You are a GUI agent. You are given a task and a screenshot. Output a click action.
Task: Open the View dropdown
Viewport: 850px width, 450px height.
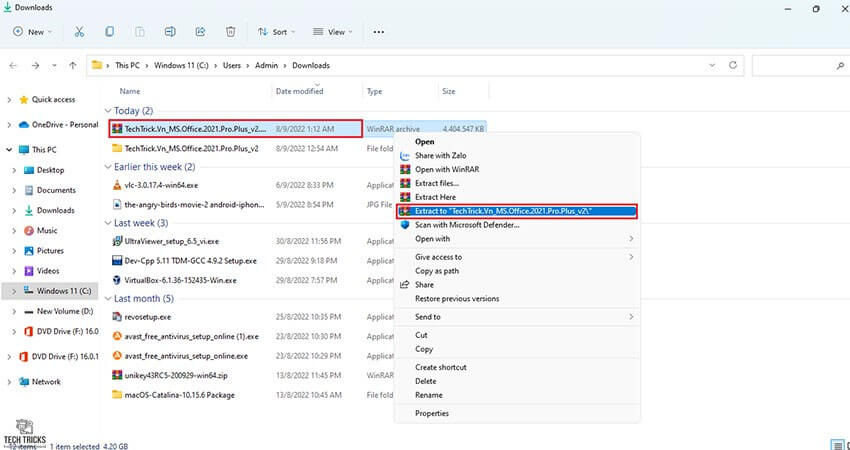tap(333, 32)
